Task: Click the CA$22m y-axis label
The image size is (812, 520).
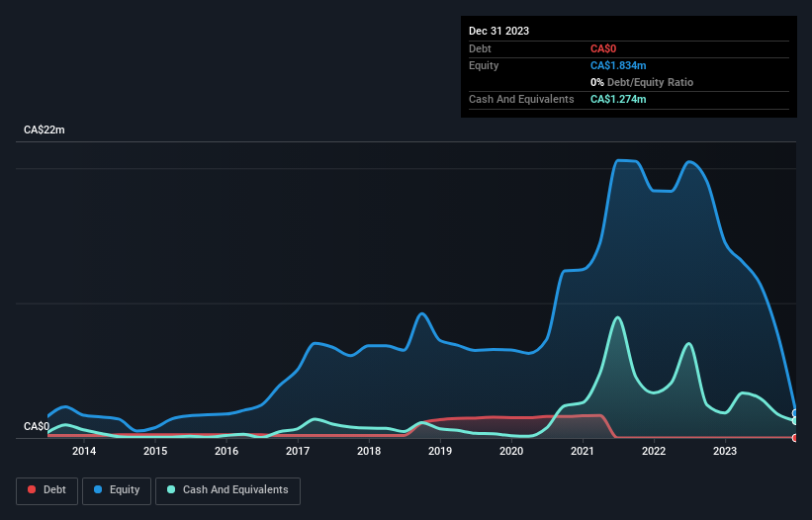Action: pyautogui.click(x=45, y=130)
